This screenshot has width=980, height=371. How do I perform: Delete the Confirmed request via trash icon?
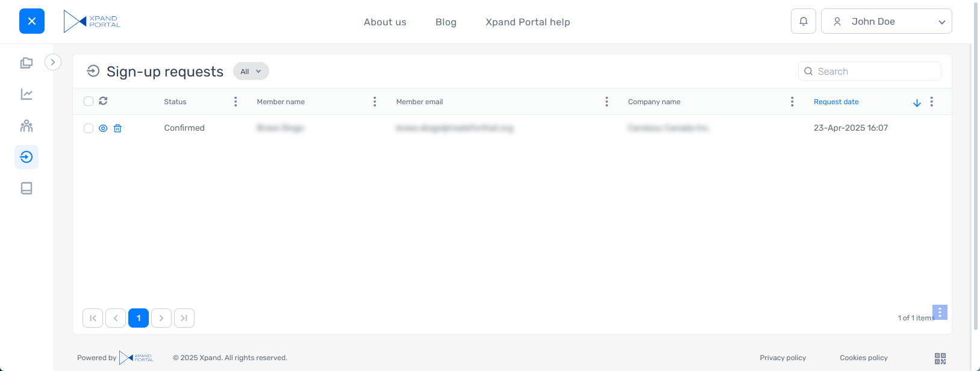(x=117, y=128)
